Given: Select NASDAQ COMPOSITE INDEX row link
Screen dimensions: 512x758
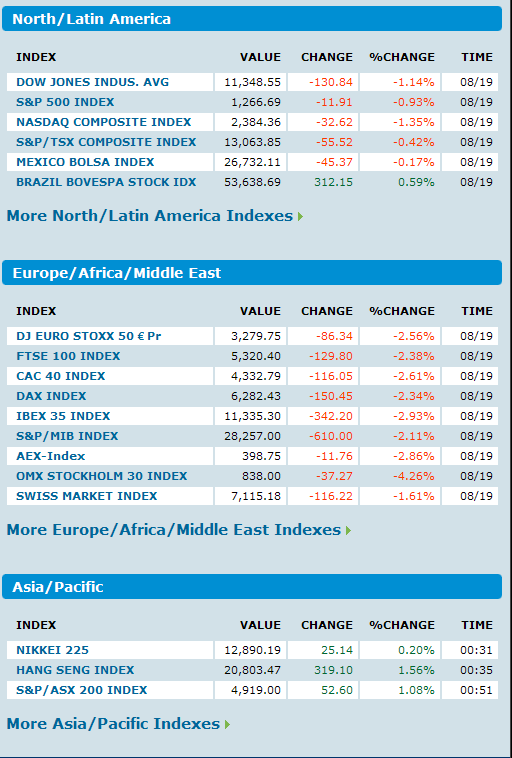Looking at the screenshot, I should [104, 122].
